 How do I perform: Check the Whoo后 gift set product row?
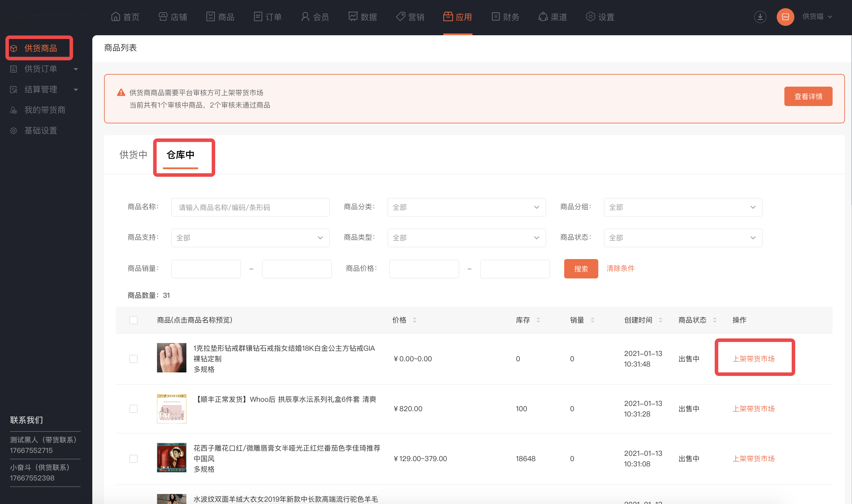point(133,409)
